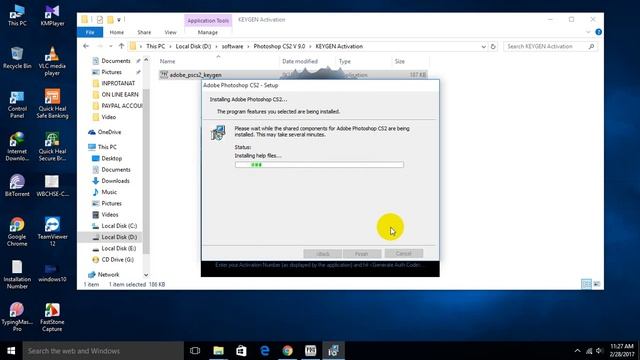Screen dimensions: 640x360
Task: Click the setup installation progress bar
Action: (x=319, y=164)
